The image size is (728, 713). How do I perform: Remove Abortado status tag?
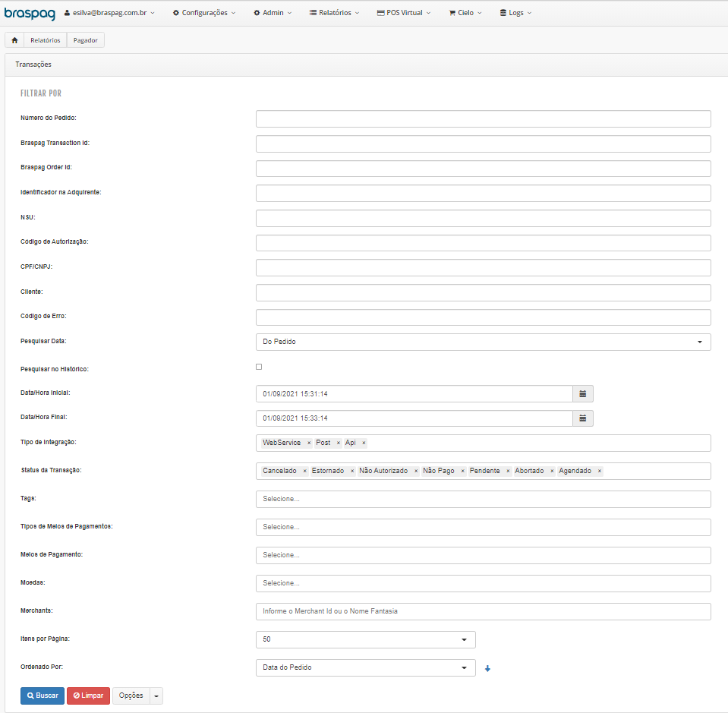(552, 471)
